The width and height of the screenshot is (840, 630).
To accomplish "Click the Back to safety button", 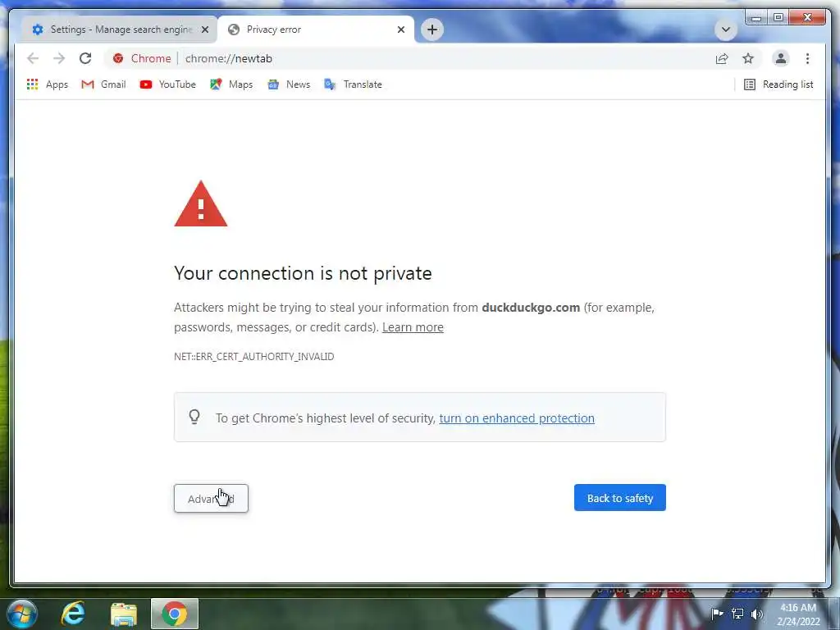I will click(x=620, y=498).
